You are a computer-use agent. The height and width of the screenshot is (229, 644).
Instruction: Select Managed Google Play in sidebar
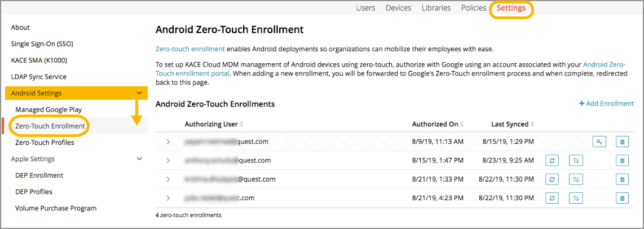48,109
